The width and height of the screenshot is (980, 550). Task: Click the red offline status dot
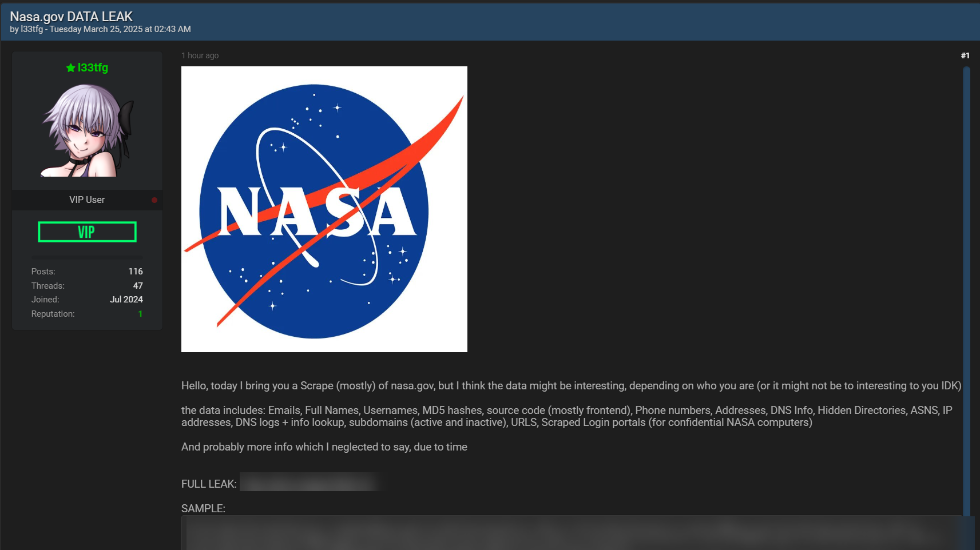tap(154, 200)
